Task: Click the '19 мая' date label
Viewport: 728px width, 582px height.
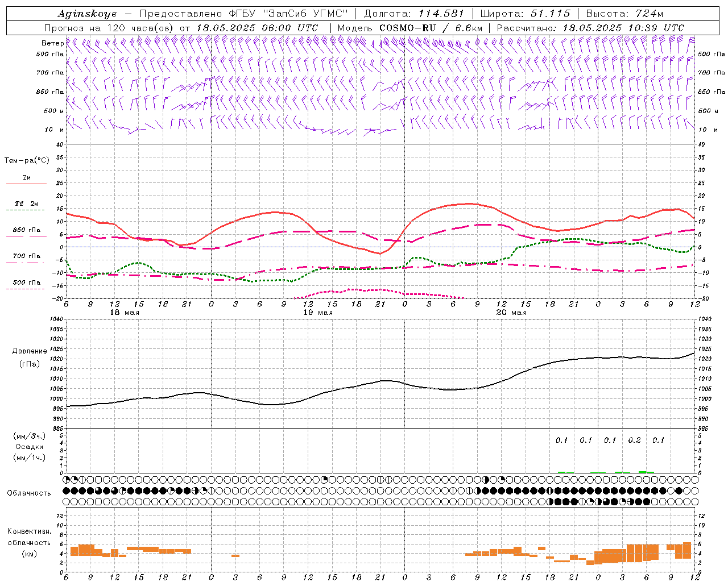Action: pyautogui.click(x=318, y=313)
